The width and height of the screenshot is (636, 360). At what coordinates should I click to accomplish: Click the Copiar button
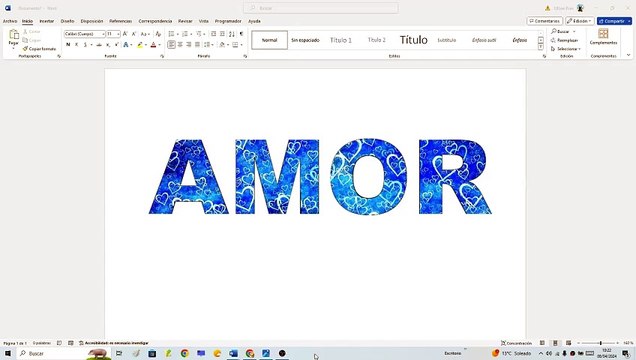click(x=32, y=40)
